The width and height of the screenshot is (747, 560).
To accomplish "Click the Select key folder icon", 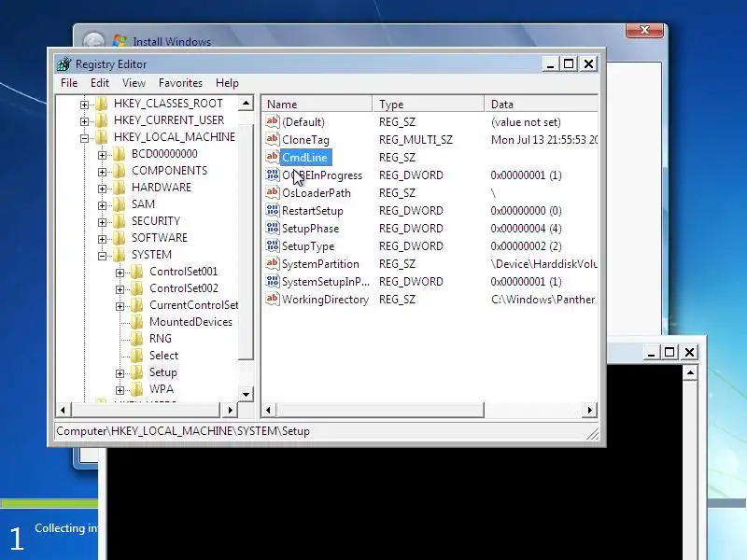I will click(x=137, y=356).
